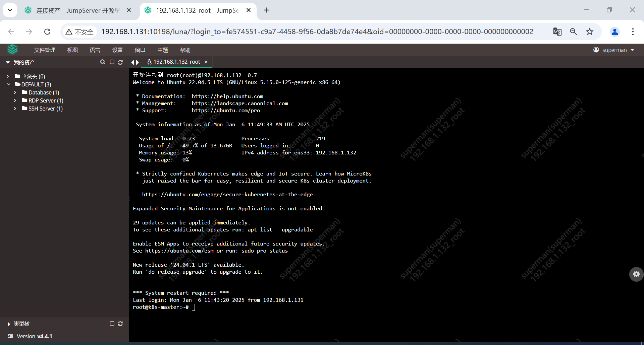Click the terminal line 'Welcome to Ubuntu 22.04.5 LTS'
Screen dimensions: 644x345
pos(236,82)
